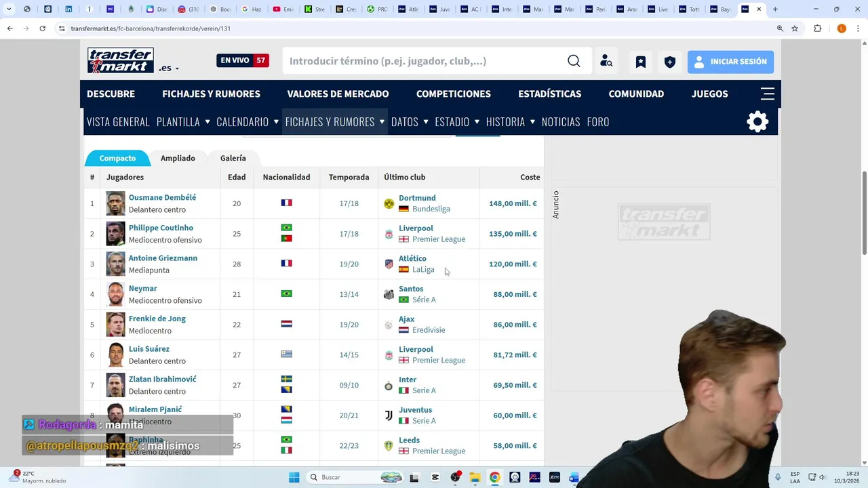868x488 pixels.
Task: Click the browser address bar
Action: pos(414,28)
